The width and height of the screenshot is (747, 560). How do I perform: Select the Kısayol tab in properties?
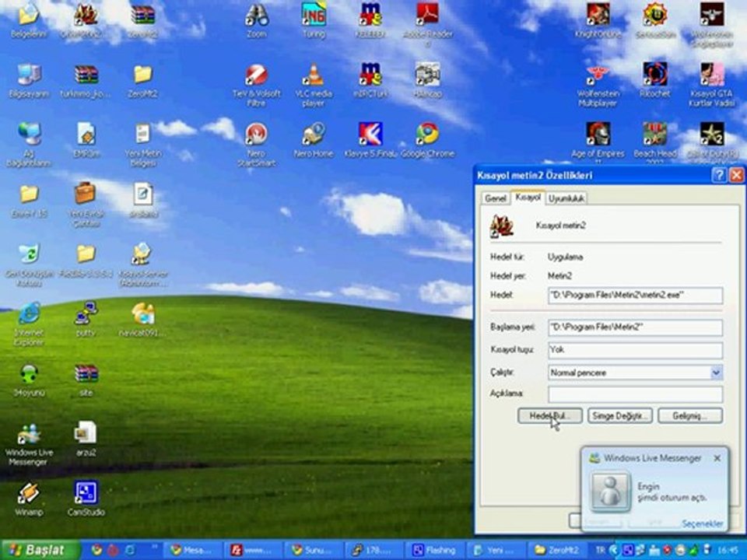528,197
